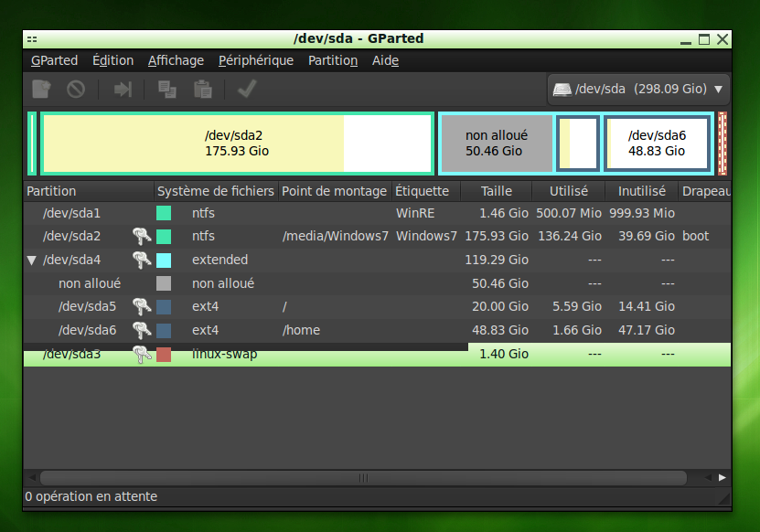Click the lock key icon on /dev/sda5

(143, 306)
